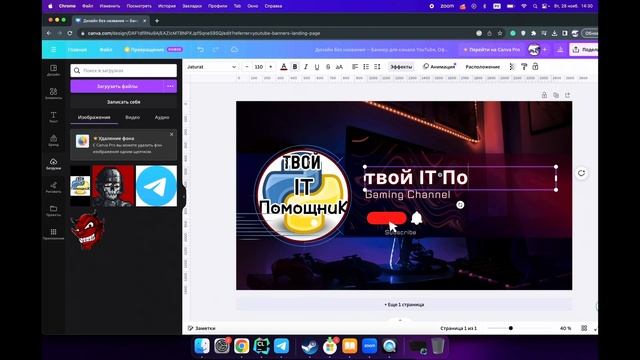The width and height of the screenshot is (640, 360).
Task: Open the transparency settings icon
Action: 512,67
